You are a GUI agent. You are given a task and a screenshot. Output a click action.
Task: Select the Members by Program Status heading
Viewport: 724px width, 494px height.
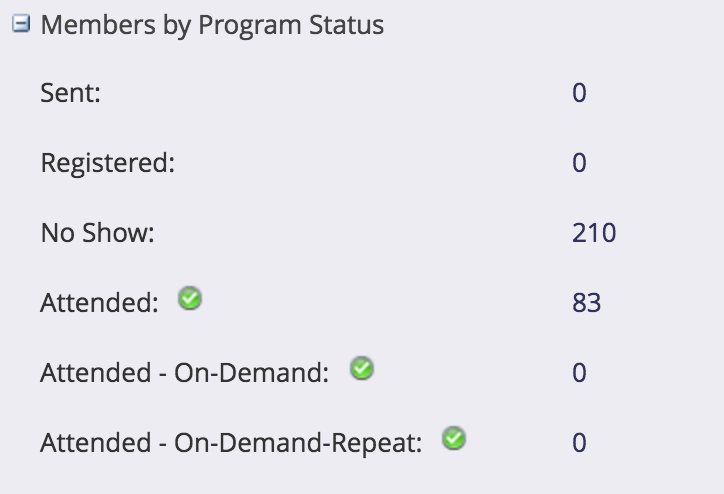[212, 25]
